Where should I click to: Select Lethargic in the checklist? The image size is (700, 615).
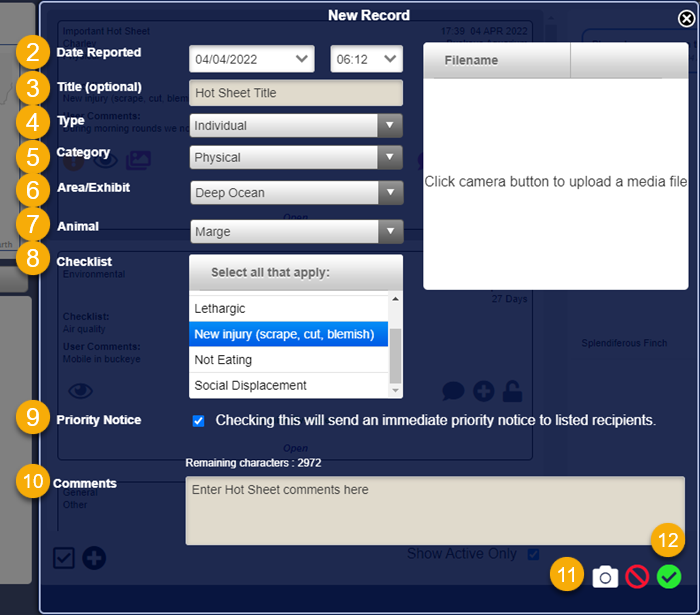coord(288,309)
